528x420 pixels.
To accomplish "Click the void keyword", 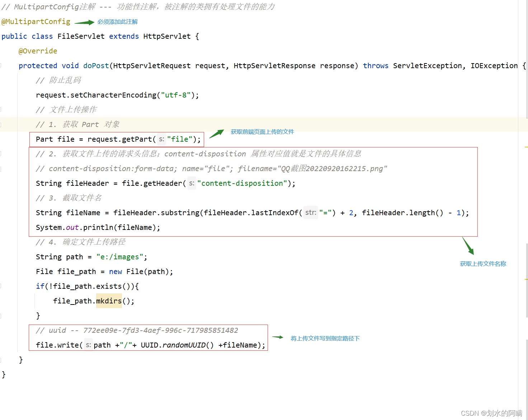I will coord(70,66).
